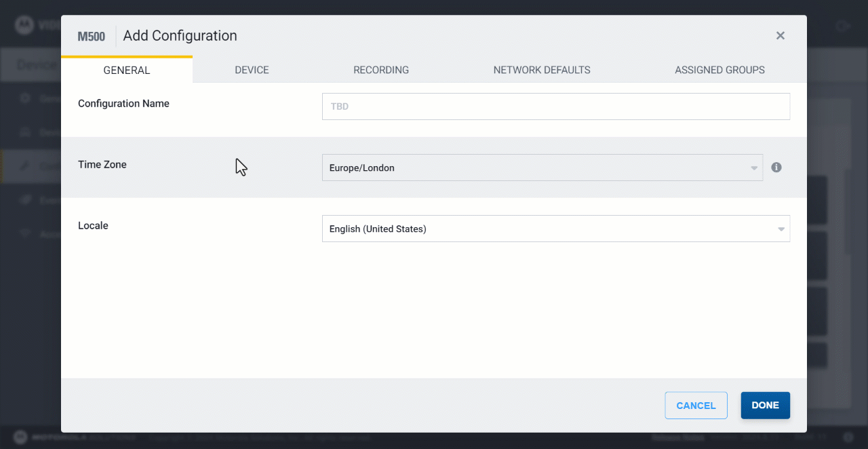
Task: Click the logout icon in top-right header
Action: [843, 26]
